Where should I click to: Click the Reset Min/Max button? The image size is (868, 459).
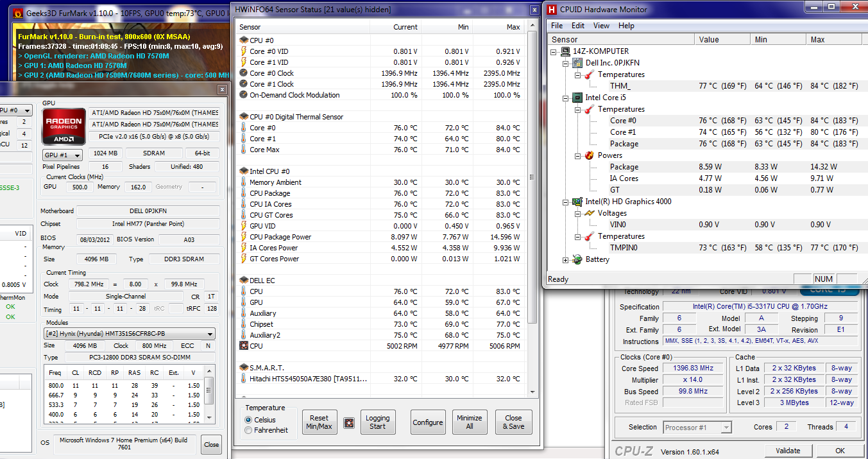pyautogui.click(x=319, y=422)
